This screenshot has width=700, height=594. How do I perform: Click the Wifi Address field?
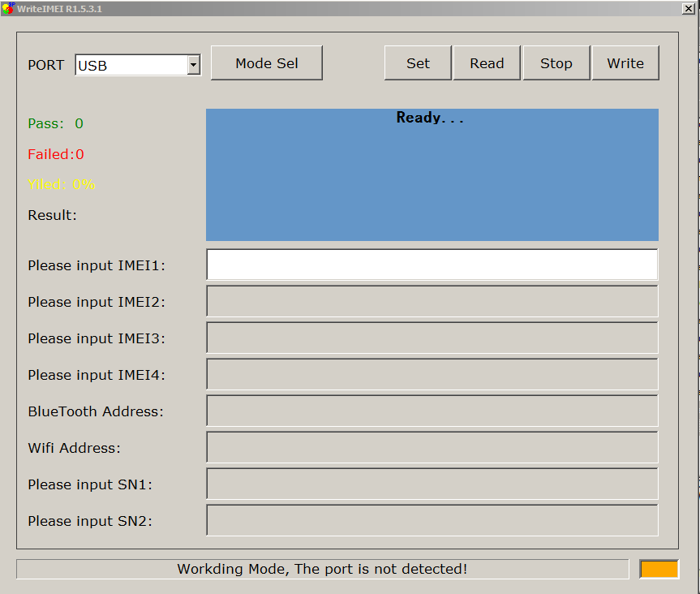click(432, 447)
